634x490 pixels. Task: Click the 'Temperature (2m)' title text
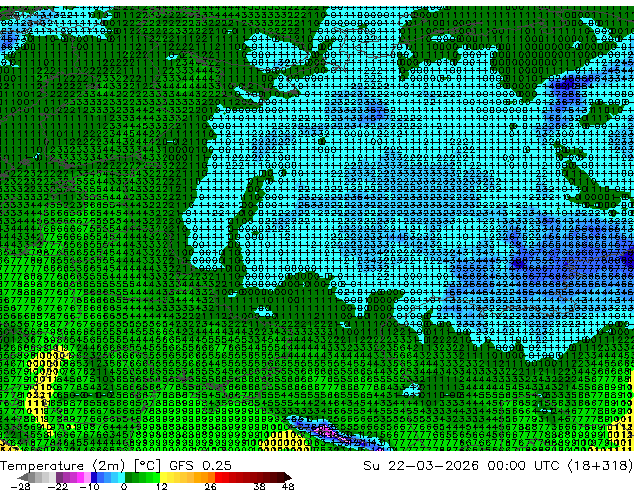63,466
